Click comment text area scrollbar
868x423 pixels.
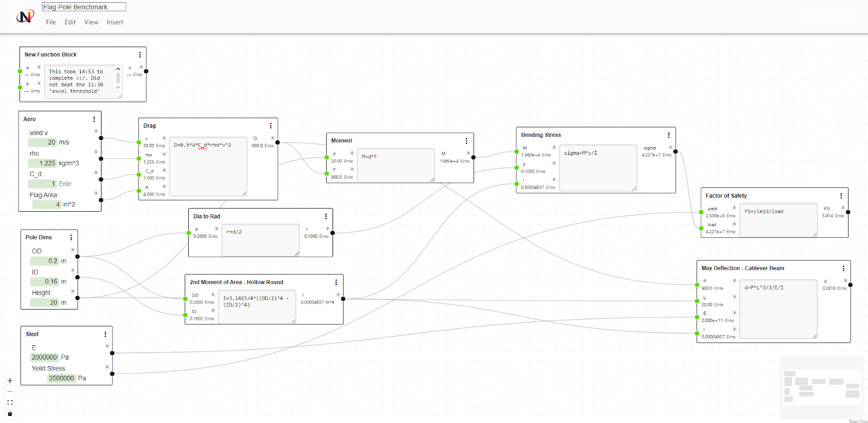tap(118, 79)
